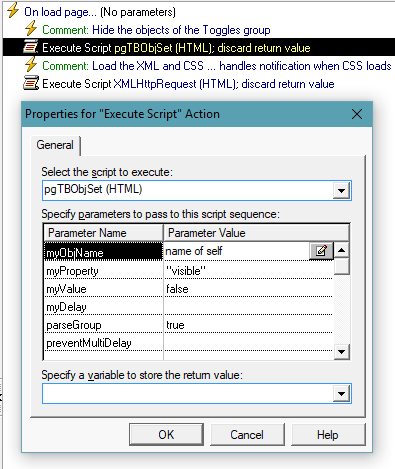Click the "name of self" value cell

237,251
